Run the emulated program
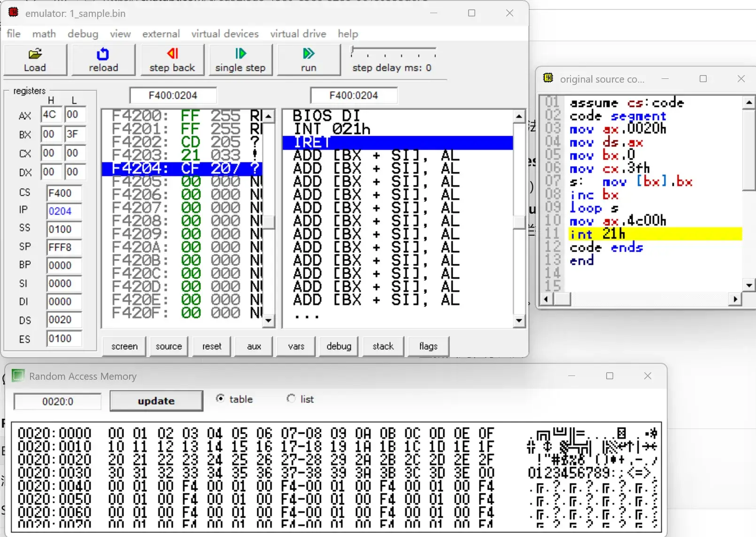 coord(309,60)
